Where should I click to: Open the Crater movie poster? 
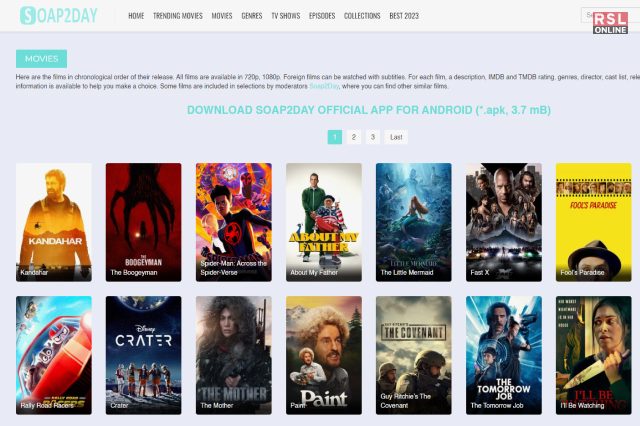click(144, 355)
